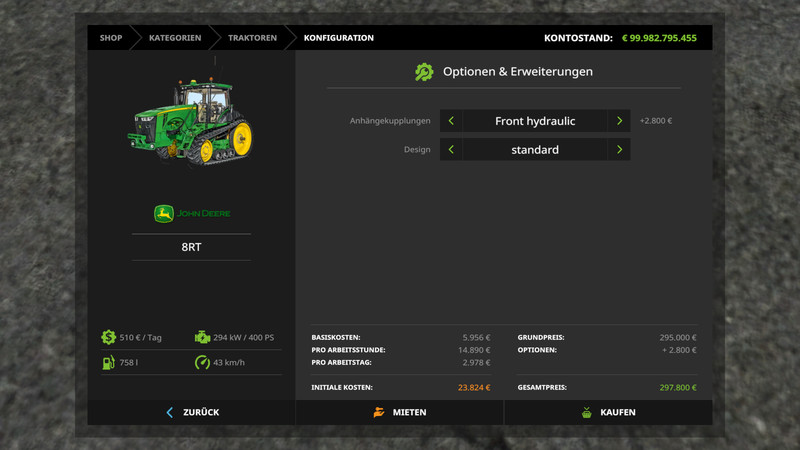Click the fuel tank capacity icon
The height and width of the screenshot is (450, 800).
pos(108,362)
